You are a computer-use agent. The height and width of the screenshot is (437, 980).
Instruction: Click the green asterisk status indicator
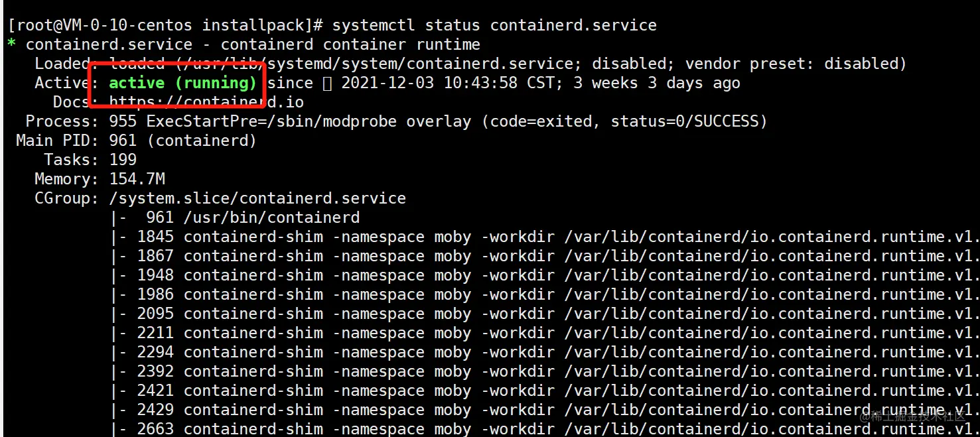coord(11,45)
